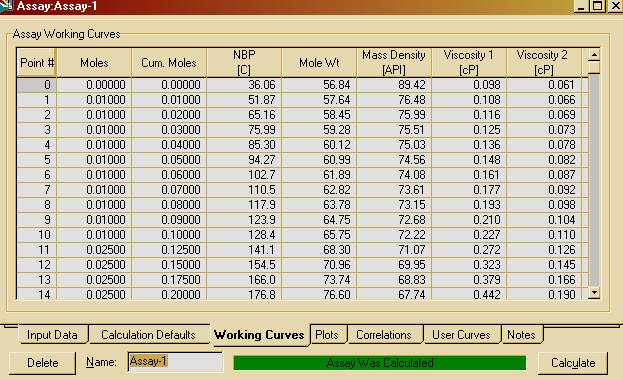Open the Plots tab
The height and width of the screenshot is (380, 623).
[x=327, y=335]
